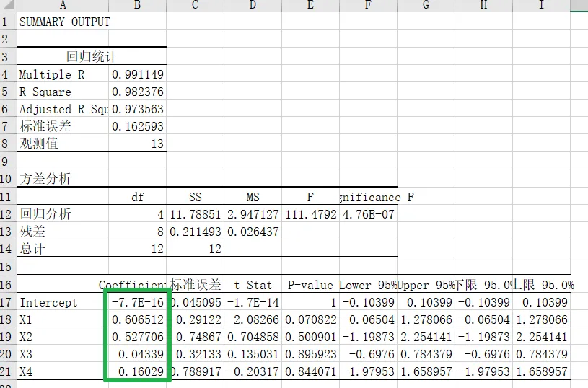The width and height of the screenshot is (588, 388).
Task: Click X3 coefficient 0.04339
Action: [137, 353]
